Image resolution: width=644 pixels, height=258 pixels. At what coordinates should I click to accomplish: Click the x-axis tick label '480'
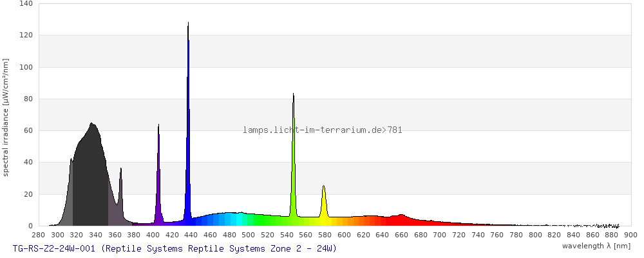click(x=229, y=235)
